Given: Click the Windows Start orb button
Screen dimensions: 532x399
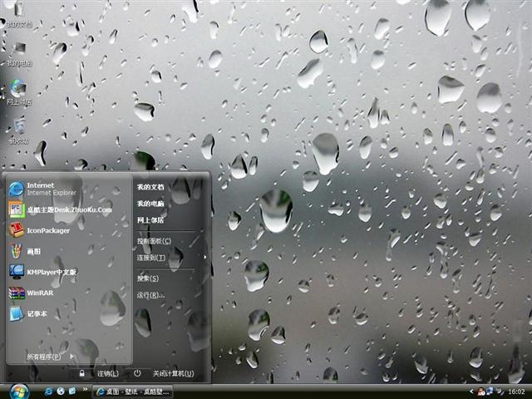Looking at the screenshot, I should [19, 392].
